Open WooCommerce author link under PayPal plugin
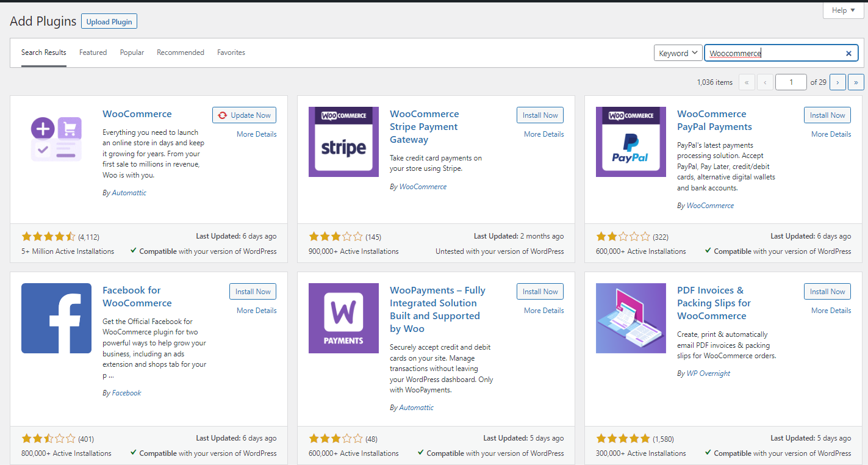This screenshot has width=868, height=465. pos(710,206)
